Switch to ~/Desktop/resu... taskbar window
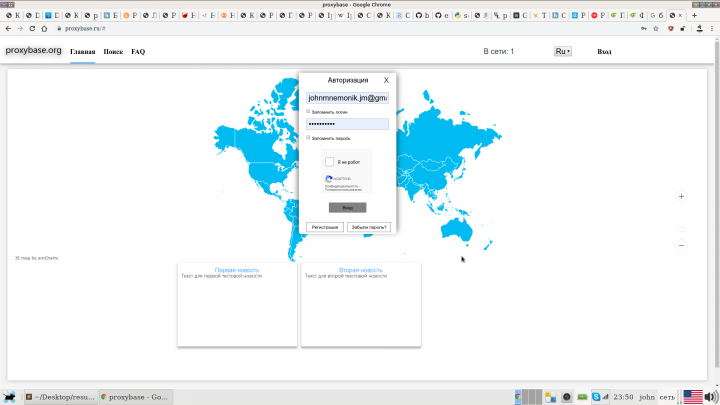Image resolution: width=720 pixels, height=405 pixels. point(60,397)
